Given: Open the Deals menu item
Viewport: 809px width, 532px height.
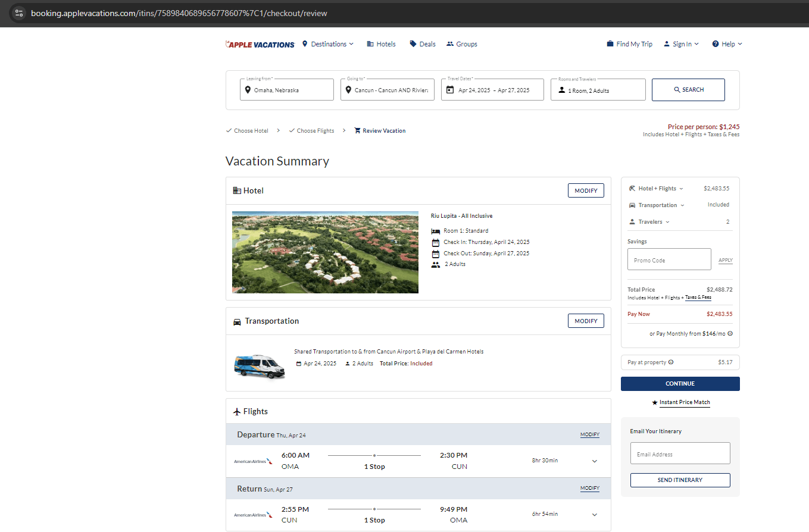Looking at the screenshot, I should point(423,44).
